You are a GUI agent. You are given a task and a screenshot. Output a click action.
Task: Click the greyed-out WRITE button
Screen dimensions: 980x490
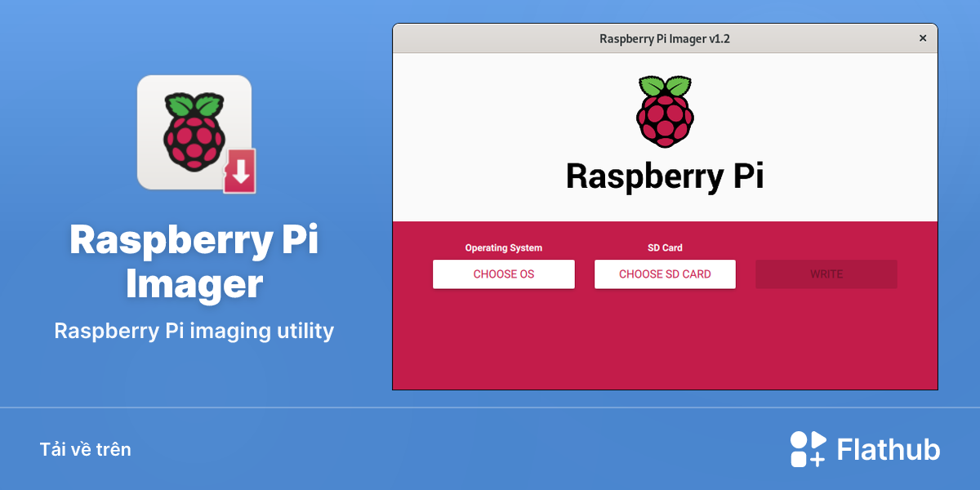[x=826, y=274]
